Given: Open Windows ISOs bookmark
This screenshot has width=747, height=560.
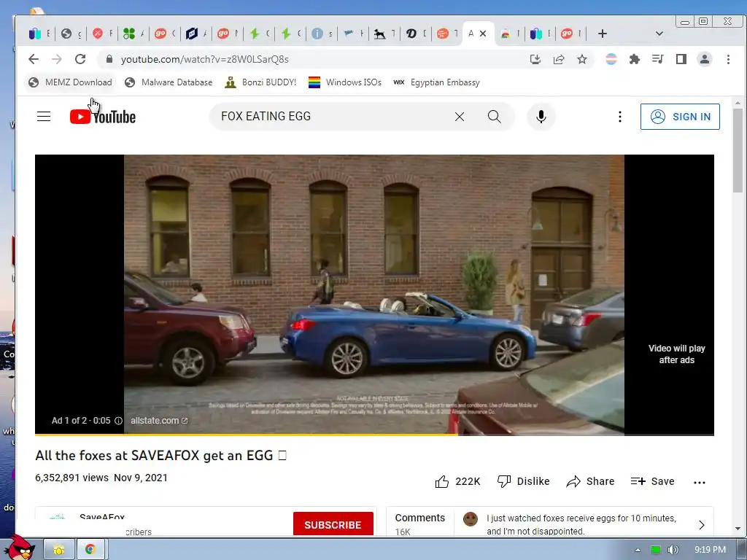Looking at the screenshot, I should 345,82.
